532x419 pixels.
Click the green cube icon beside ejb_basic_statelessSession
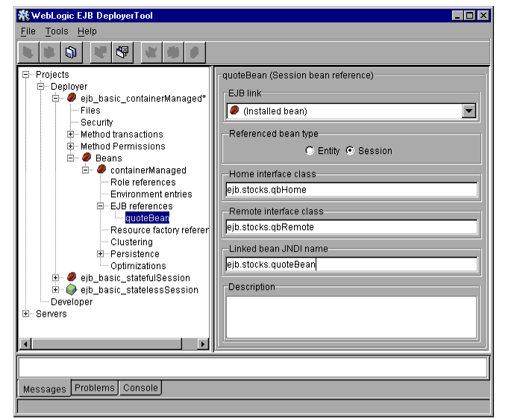[x=72, y=289]
